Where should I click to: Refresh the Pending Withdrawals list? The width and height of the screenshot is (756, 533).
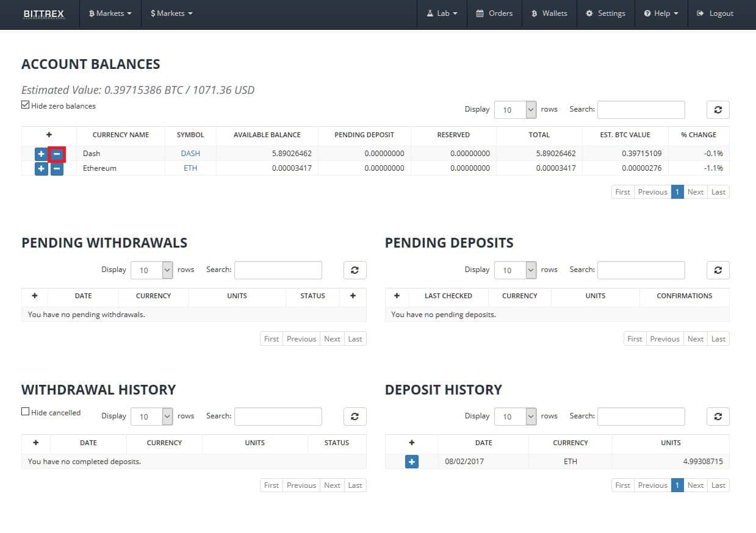[x=355, y=270]
